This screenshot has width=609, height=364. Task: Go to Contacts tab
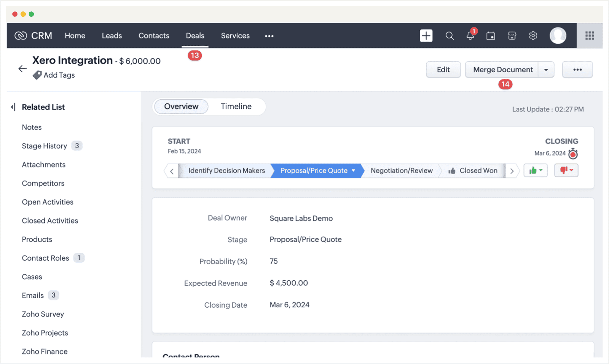[x=154, y=36]
